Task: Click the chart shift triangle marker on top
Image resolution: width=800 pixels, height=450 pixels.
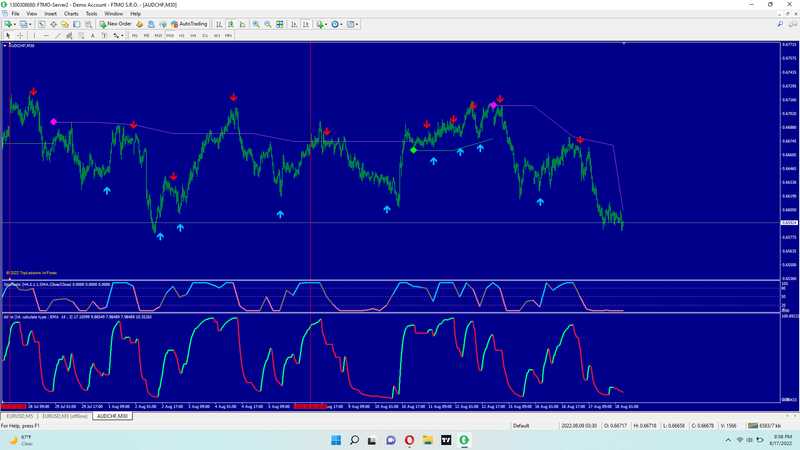Action: pos(623,44)
